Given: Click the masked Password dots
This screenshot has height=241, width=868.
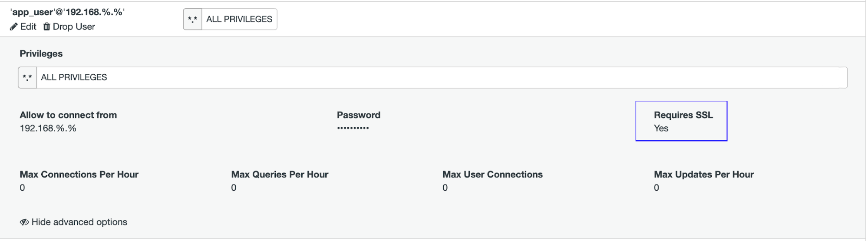Looking at the screenshot, I should pos(353,128).
